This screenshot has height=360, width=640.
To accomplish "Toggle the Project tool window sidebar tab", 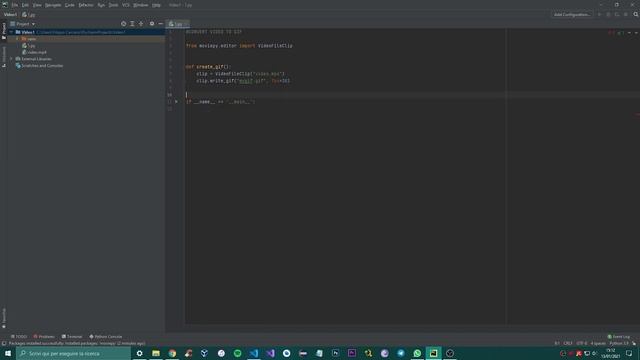I will point(4,31).
